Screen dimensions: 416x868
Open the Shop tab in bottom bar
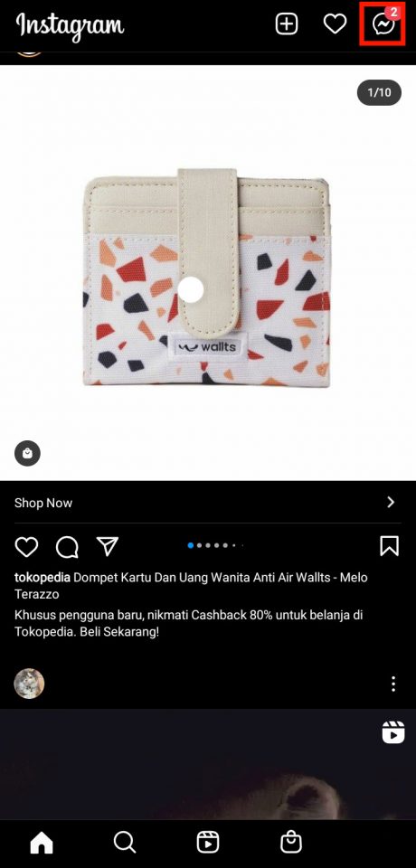click(x=291, y=843)
